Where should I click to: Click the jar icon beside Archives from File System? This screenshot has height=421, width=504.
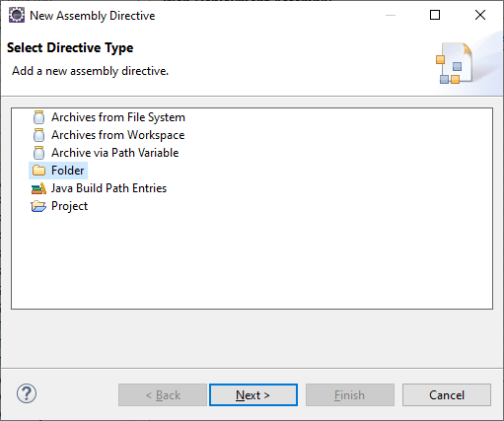(38, 117)
